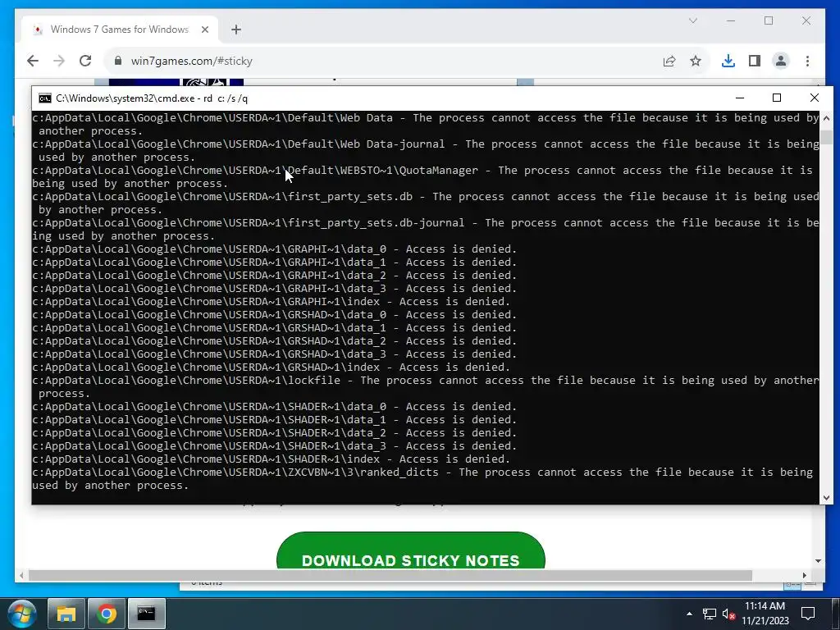
Task: Open Chrome downloads
Action: point(728,61)
